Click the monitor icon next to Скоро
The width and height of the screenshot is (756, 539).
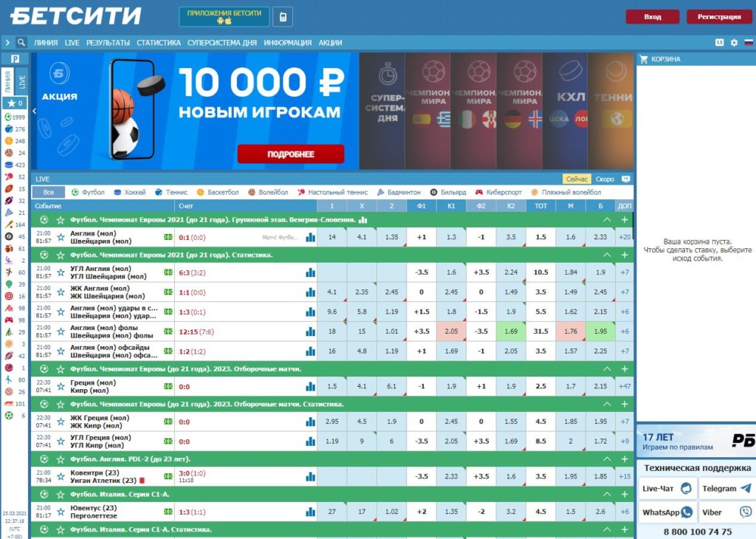pyautogui.click(x=626, y=179)
